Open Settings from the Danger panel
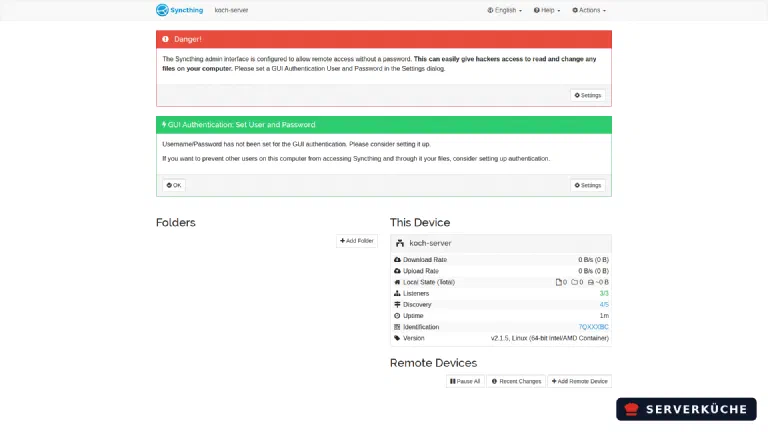The height and width of the screenshot is (432, 768). click(x=587, y=96)
